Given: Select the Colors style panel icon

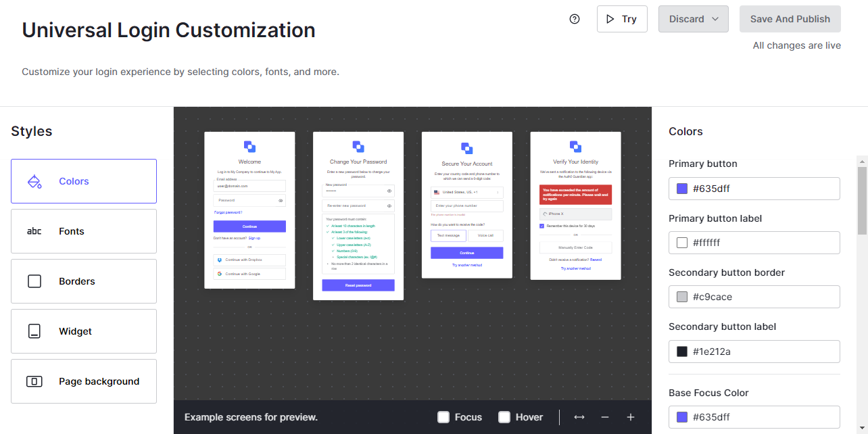Looking at the screenshot, I should 34,181.
